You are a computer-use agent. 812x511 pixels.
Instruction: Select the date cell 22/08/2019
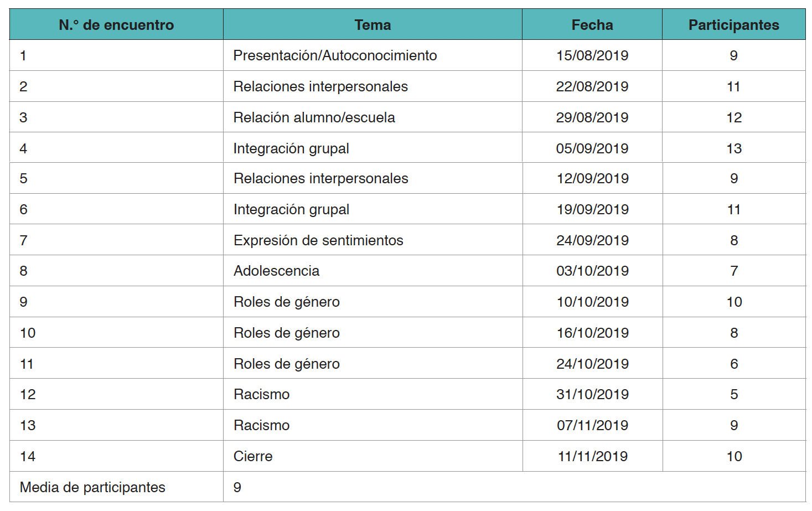point(592,86)
